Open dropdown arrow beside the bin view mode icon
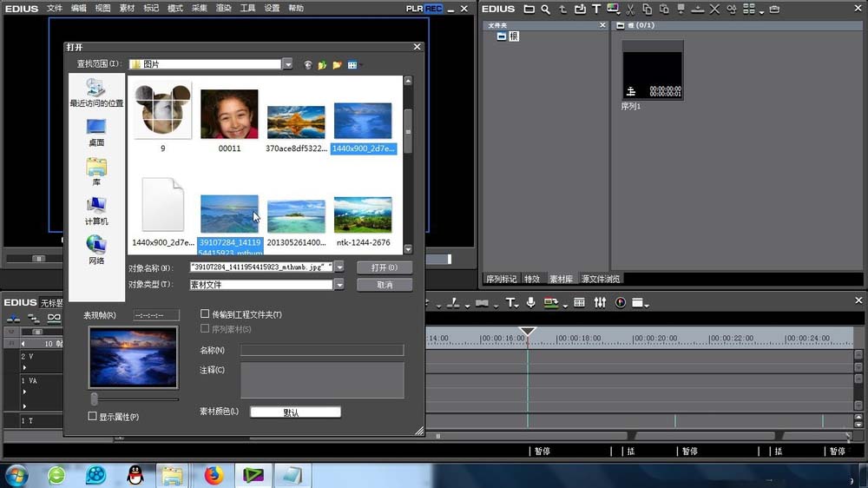This screenshot has height=488, width=868. point(762,11)
